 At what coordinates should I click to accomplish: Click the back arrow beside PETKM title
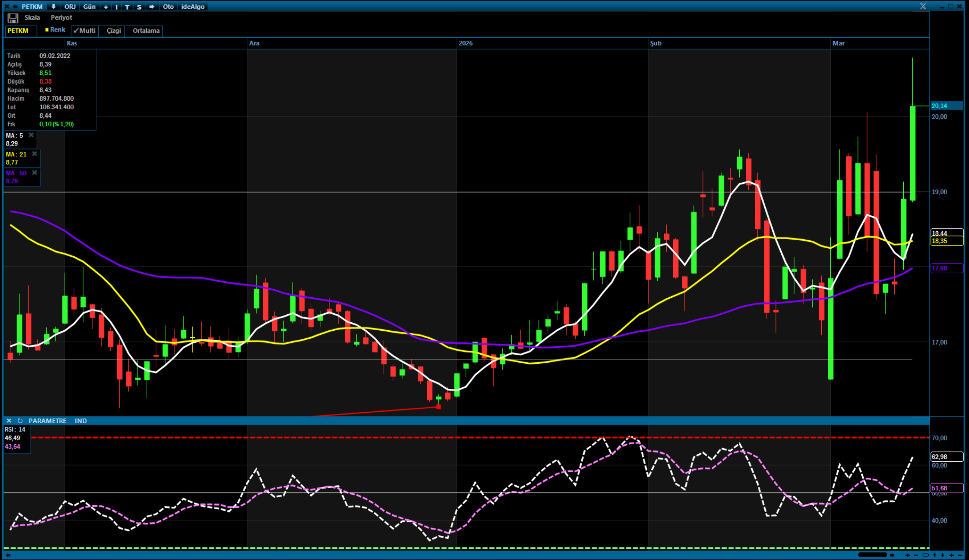(x=16, y=6)
